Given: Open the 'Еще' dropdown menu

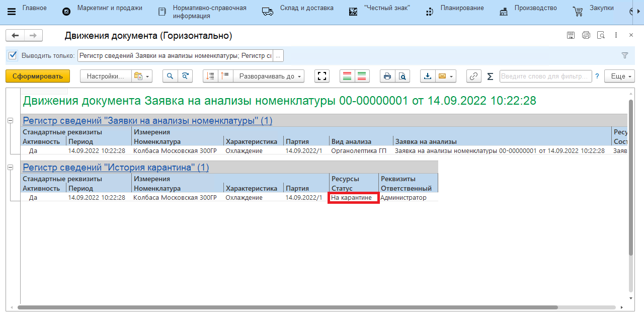Looking at the screenshot, I should point(619,76).
